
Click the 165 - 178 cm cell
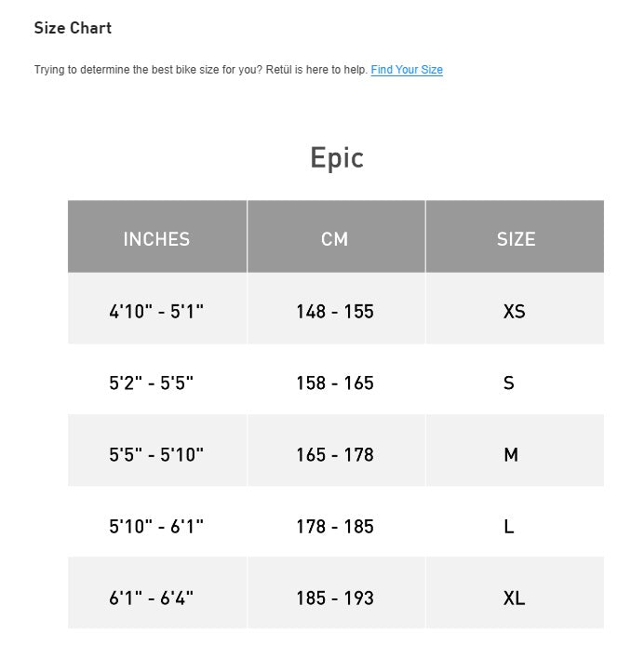[335, 455]
